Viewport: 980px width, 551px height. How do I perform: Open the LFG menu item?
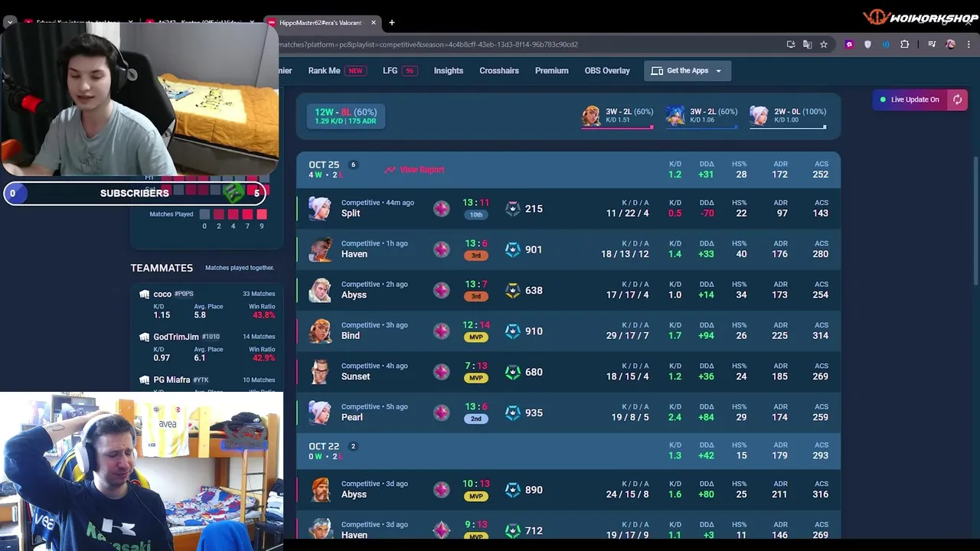399,70
